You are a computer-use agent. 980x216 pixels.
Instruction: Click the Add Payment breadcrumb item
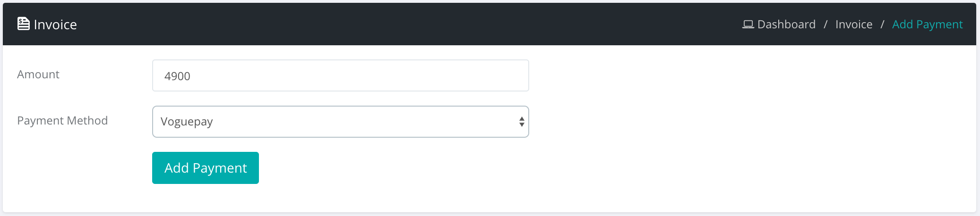tap(927, 25)
